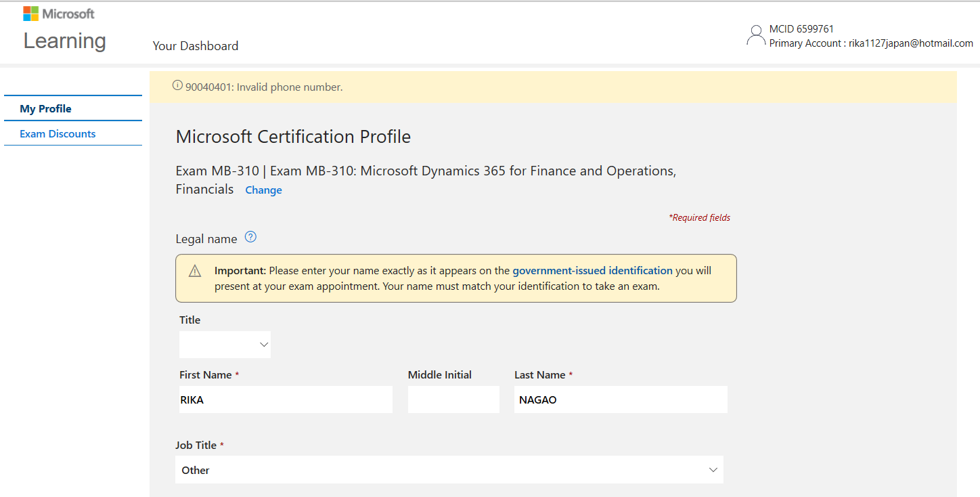Click the Microsoft Certification Profile heading
Screen dimensions: 980x497
[293, 137]
